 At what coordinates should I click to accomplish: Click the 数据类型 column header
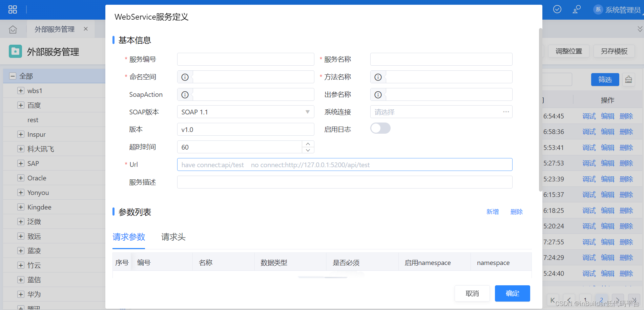coord(290,263)
